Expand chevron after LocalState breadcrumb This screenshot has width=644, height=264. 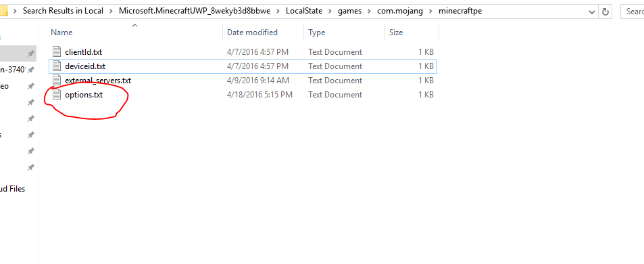pyautogui.click(x=330, y=11)
